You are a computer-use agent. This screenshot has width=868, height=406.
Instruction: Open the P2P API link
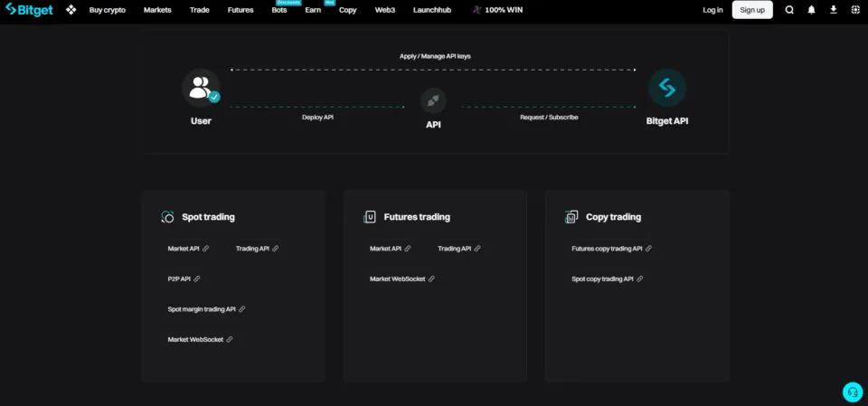click(x=179, y=279)
